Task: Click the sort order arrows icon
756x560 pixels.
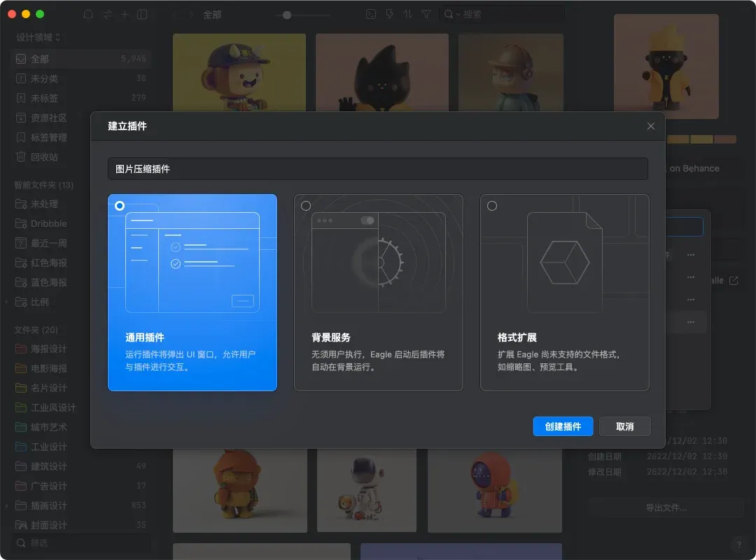Action: pos(408,15)
